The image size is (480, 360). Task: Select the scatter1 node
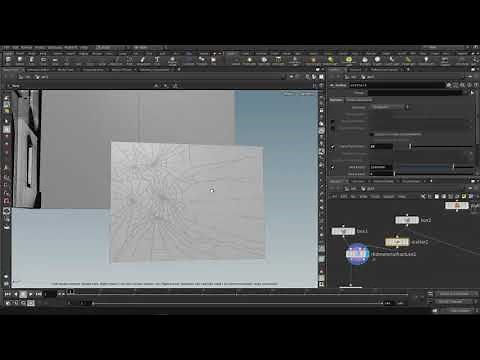[x=397, y=242]
